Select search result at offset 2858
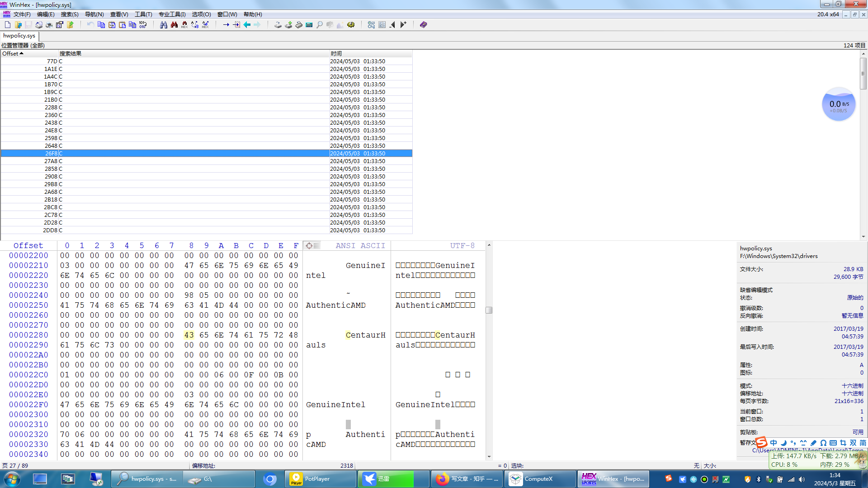This screenshot has height=488, width=868. [51, 169]
